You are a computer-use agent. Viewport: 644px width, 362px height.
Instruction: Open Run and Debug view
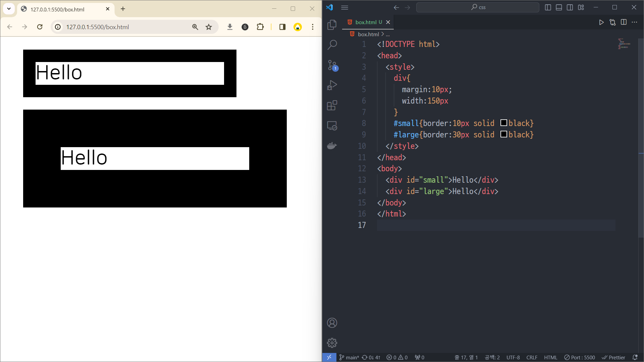(332, 85)
